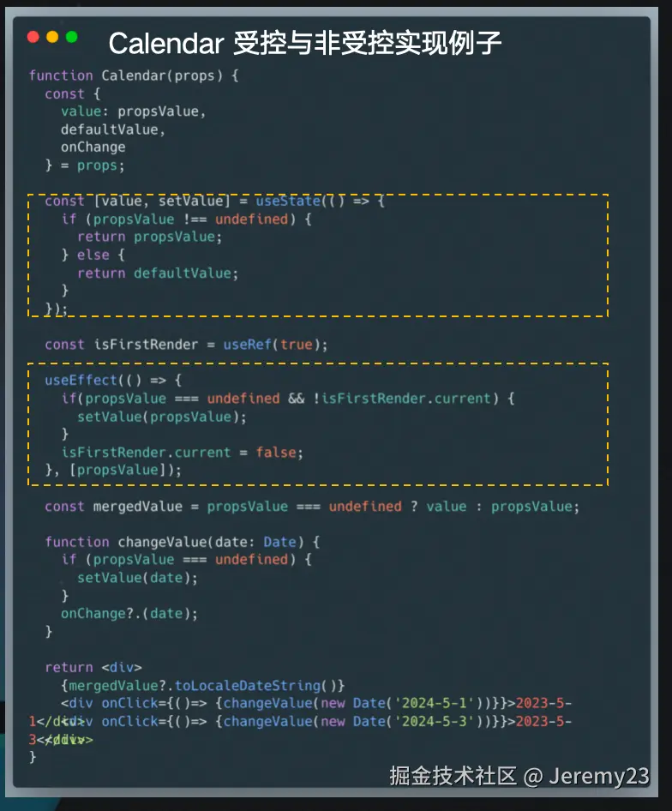Click the 'const [value, setValue] = useState' line
The height and width of the screenshot is (811, 672).
(214, 201)
